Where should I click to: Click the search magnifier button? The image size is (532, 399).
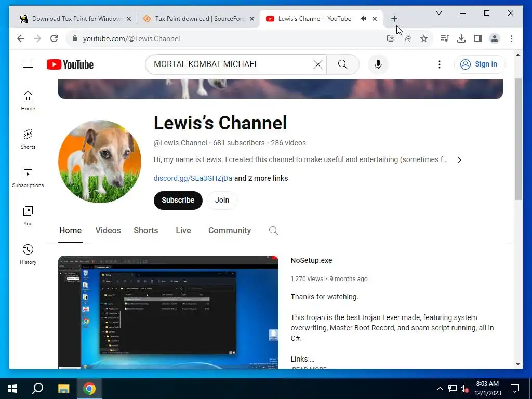(x=343, y=64)
